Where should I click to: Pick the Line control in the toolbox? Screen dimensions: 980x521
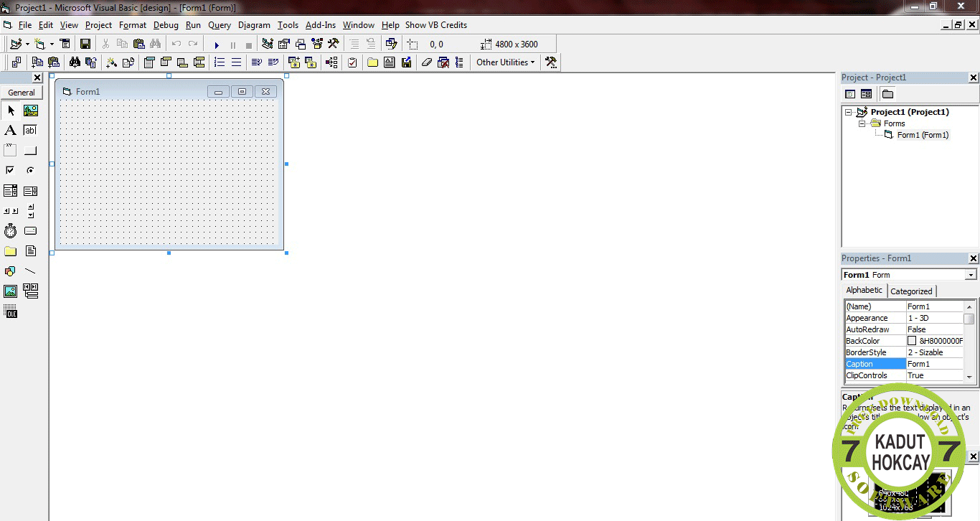click(31, 271)
